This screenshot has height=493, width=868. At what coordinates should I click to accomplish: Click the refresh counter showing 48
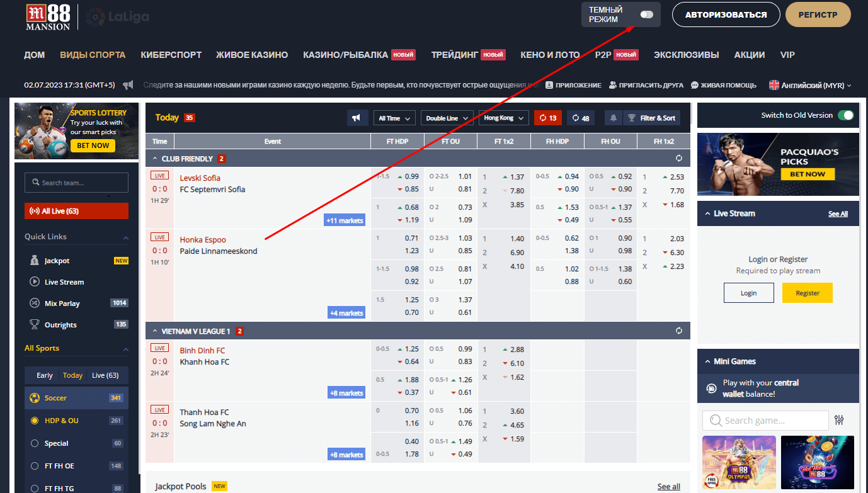(x=580, y=118)
